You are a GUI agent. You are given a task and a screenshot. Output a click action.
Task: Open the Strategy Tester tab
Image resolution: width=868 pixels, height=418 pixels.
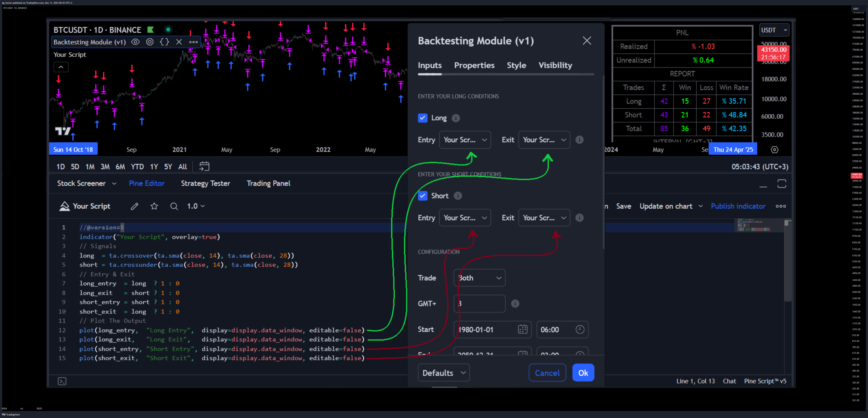tap(205, 183)
